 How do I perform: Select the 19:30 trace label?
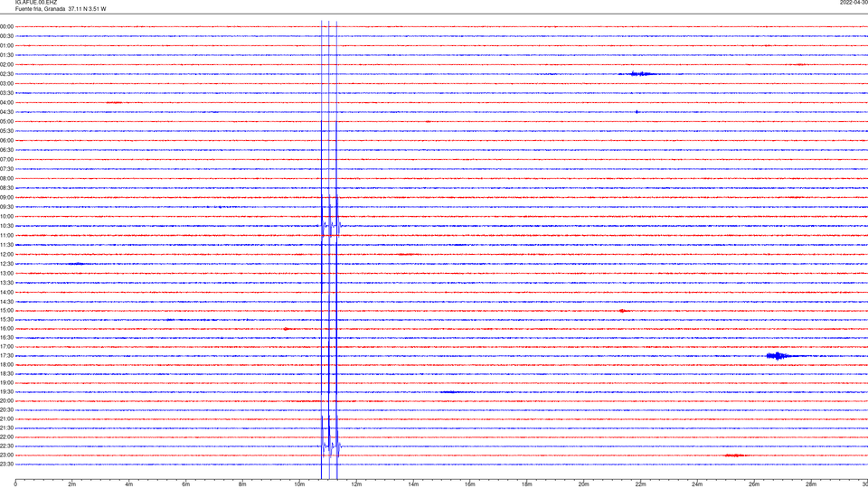pos(6,391)
